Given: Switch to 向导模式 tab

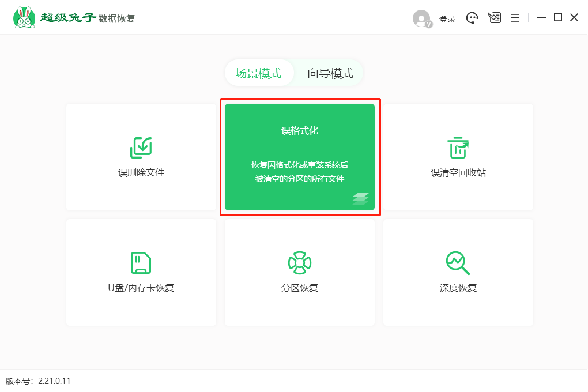Looking at the screenshot, I should (x=330, y=74).
